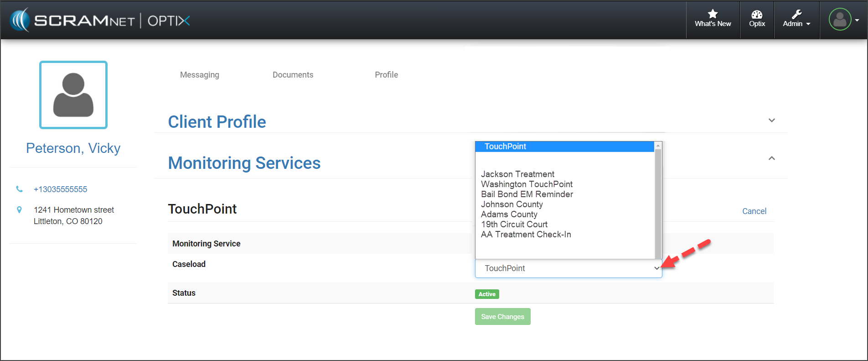Click the phone icon beside the number
Screen dimensions: 868x361
tap(19, 189)
